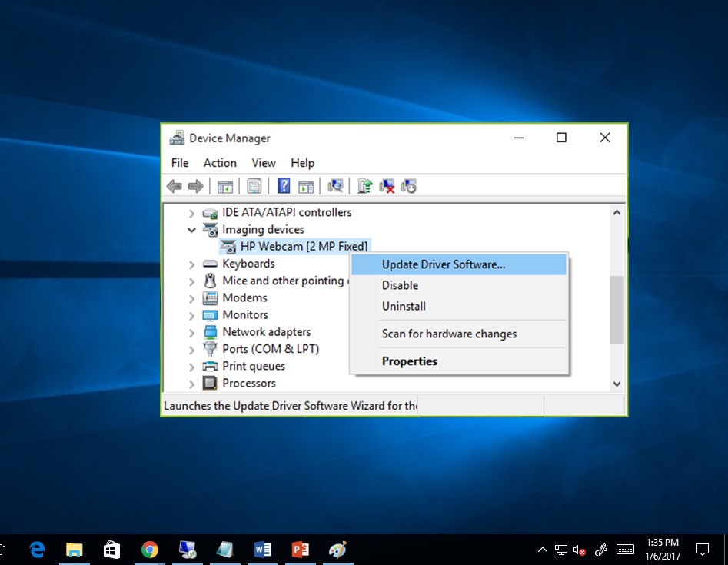This screenshot has width=728, height=565.
Task: Click the Forward arrow toolbar icon
Action: 195,187
